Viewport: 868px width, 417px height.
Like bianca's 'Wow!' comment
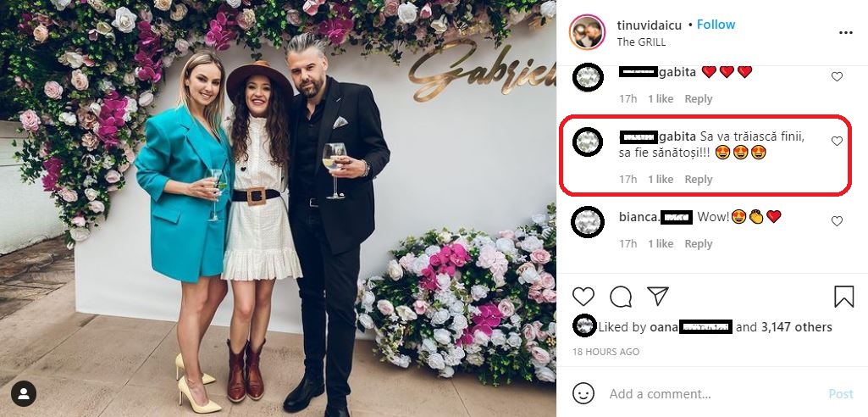tap(837, 221)
